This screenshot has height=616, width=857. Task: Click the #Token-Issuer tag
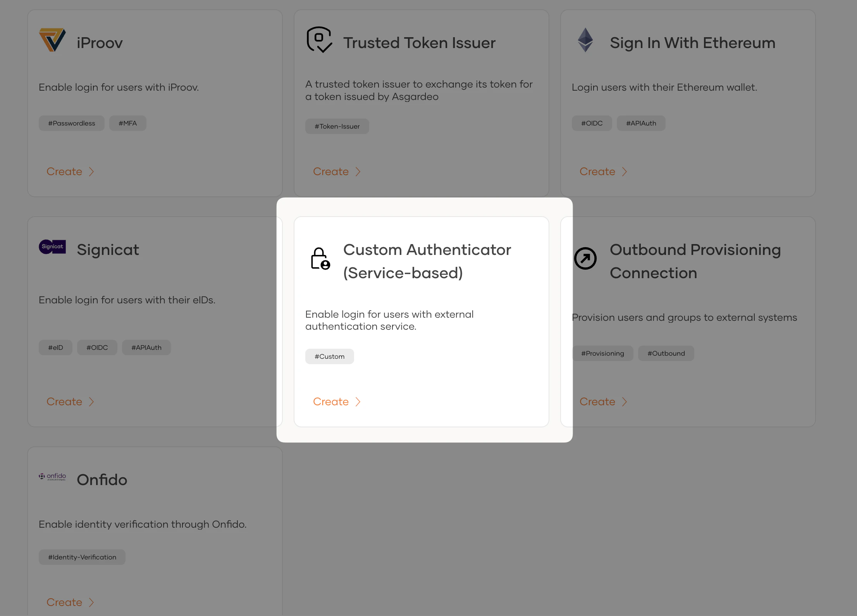click(337, 126)
